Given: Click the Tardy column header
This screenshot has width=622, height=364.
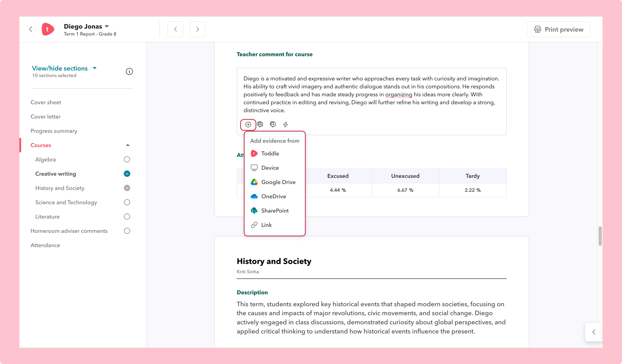Looking at the screenshot, I should pyautogui.click(x=473, y=176).
